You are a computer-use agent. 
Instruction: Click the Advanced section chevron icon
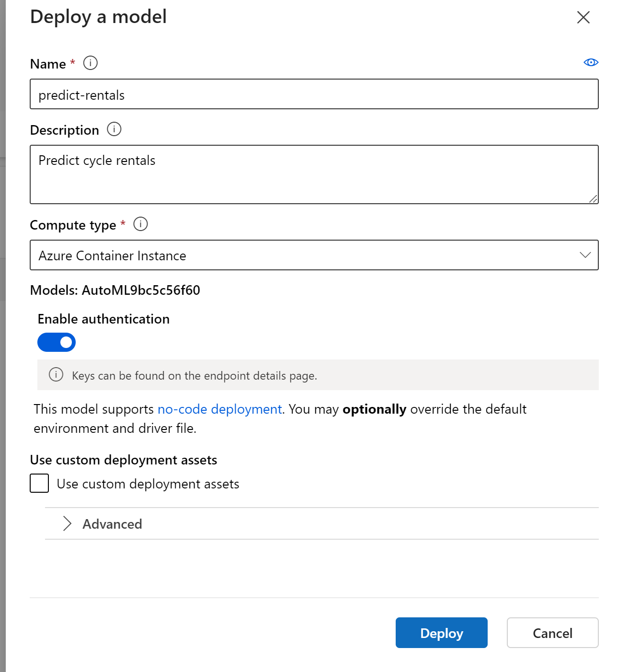click(x=67, y=524)
